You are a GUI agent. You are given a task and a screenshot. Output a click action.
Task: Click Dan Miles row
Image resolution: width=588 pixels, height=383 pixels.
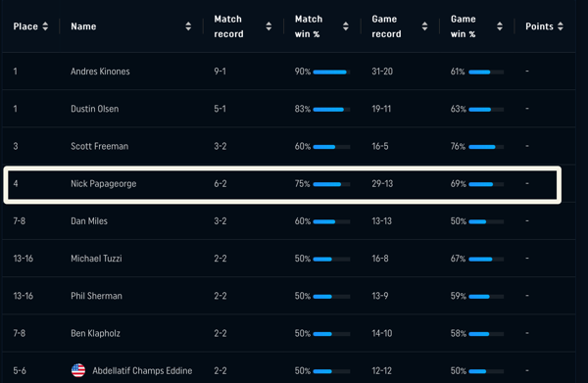tap(289, 221)
